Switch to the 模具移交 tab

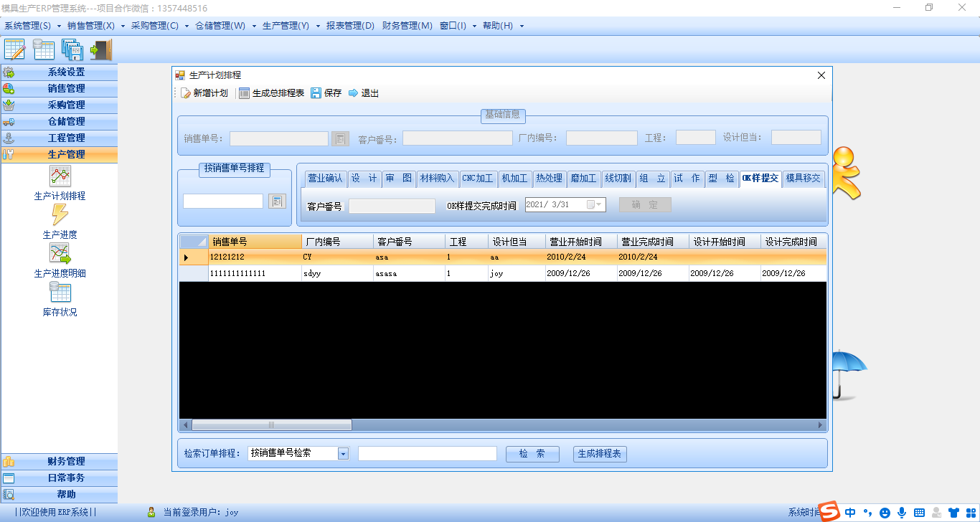pos(803,179)
